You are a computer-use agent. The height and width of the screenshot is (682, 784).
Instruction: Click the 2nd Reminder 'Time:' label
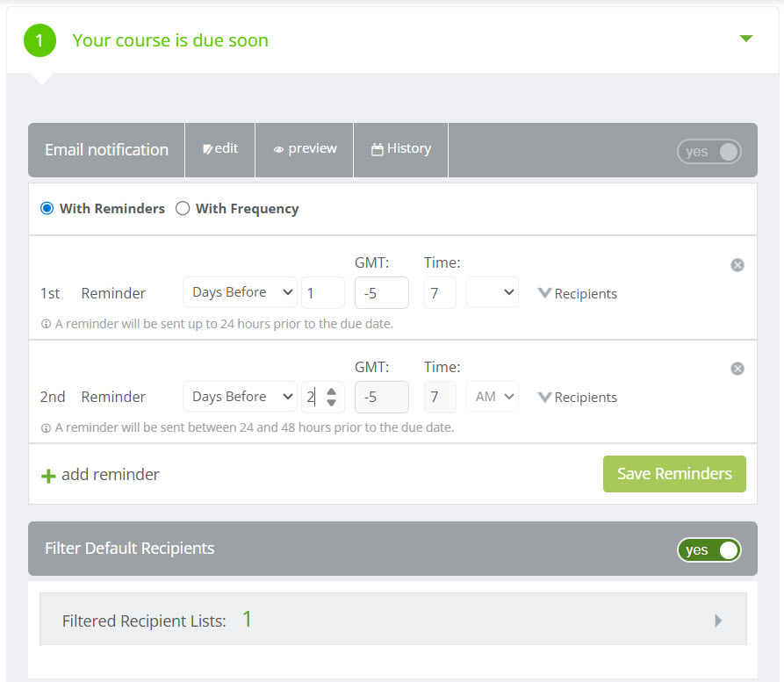point(442,367)
